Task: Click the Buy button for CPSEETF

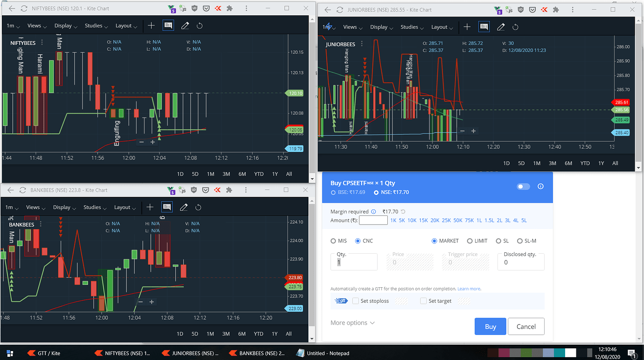Action: pyautogui.click(x=490, y=326)
